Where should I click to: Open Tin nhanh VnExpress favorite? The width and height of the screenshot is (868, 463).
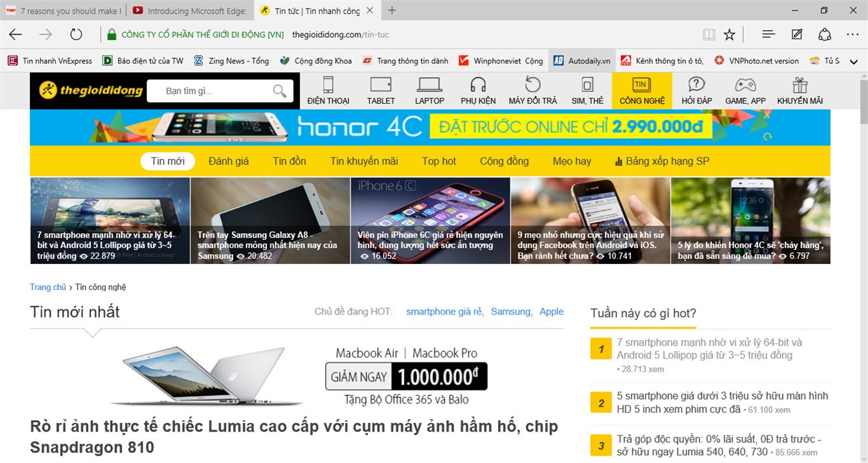(50, 61)
